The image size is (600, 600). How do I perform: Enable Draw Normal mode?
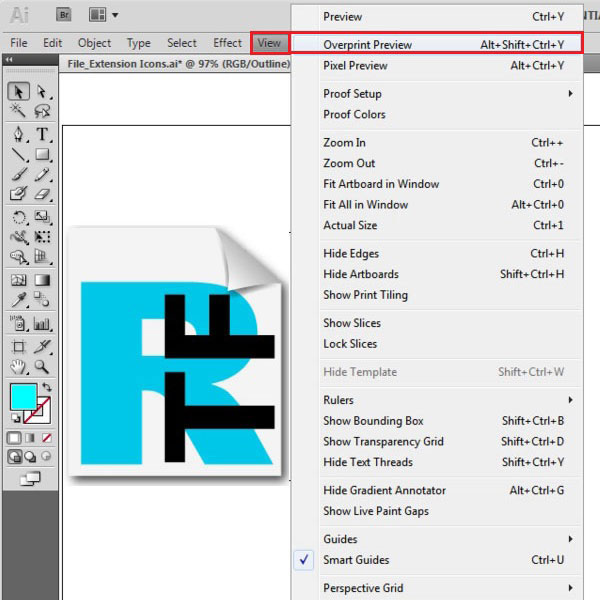(x=15, y=456)
